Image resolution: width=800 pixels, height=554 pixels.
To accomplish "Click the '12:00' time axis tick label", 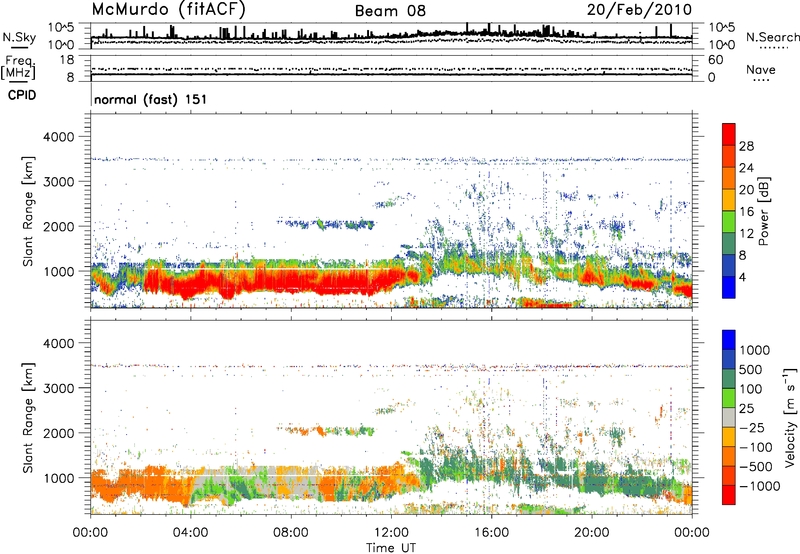I will point(391,533).
